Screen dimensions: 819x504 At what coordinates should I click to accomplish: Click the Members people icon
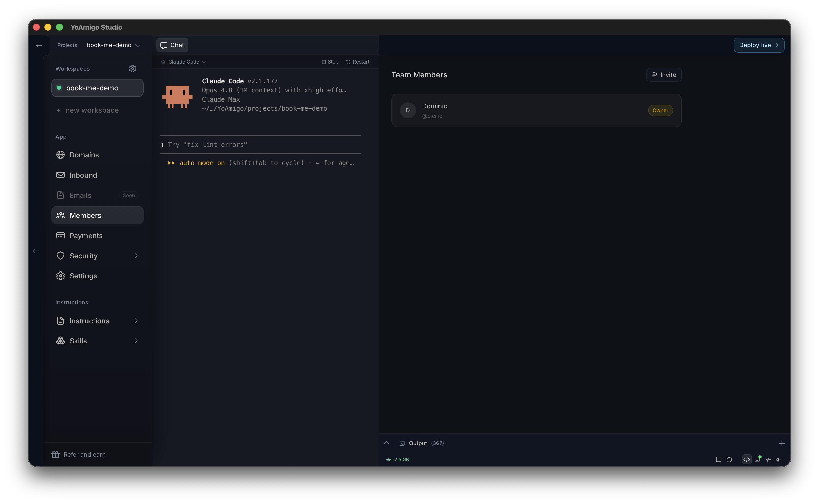coord(60,215)
